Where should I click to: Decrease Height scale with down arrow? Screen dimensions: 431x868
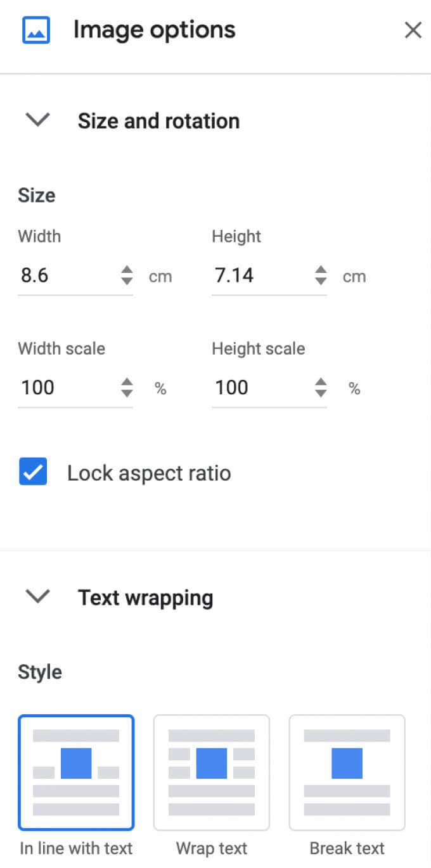tap(321, 393)
